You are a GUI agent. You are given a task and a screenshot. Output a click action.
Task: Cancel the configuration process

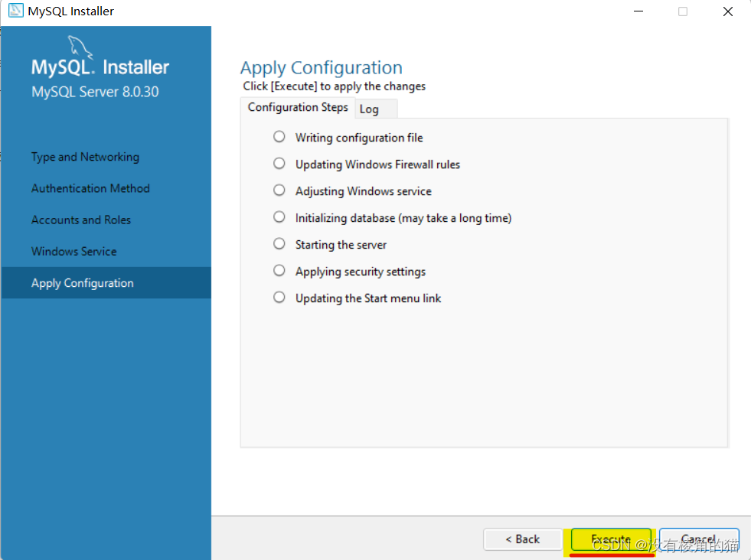pos(698,539)
